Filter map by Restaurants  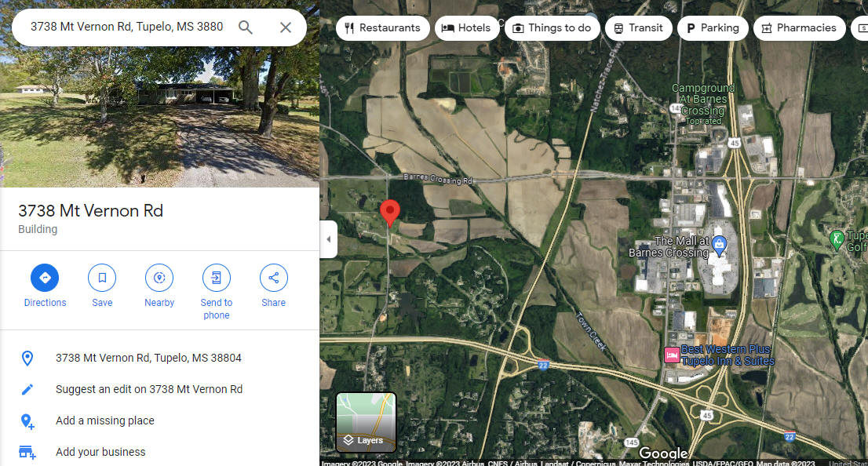point(382,27)
